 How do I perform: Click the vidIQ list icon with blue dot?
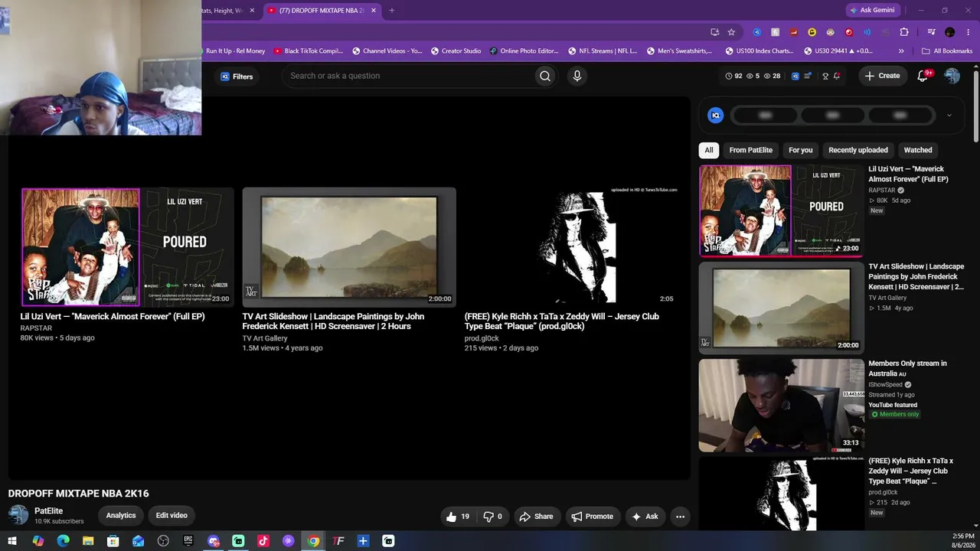coord(807,76)
